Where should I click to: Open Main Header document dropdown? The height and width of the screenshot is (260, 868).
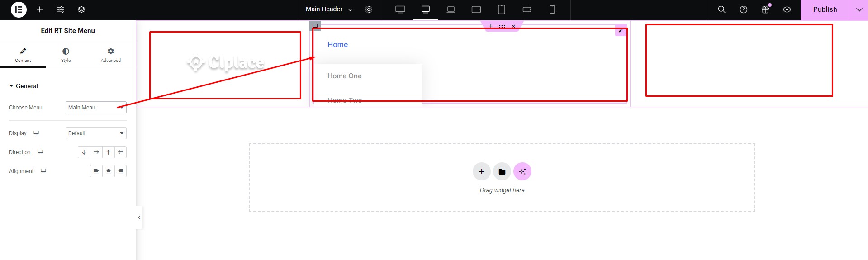[x=329, y=9]
